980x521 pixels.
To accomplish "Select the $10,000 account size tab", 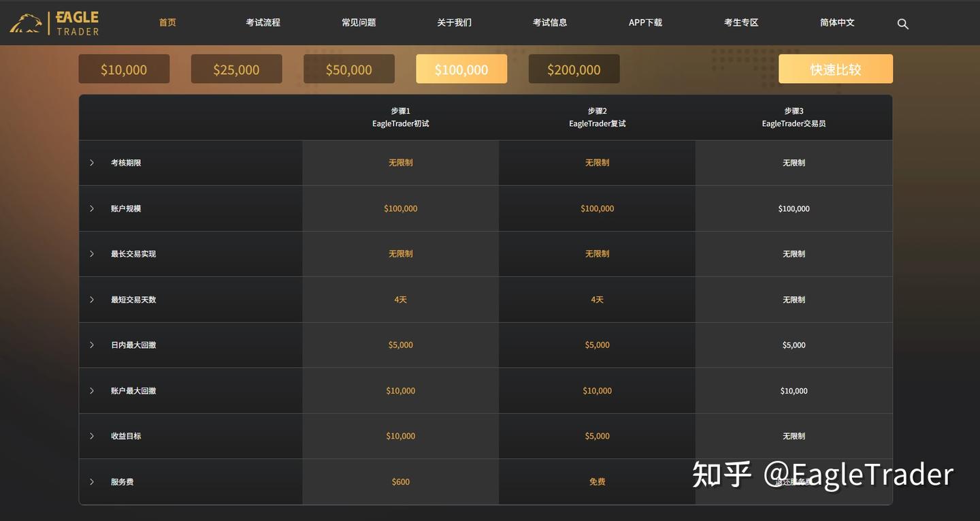I will coord(124,69).
